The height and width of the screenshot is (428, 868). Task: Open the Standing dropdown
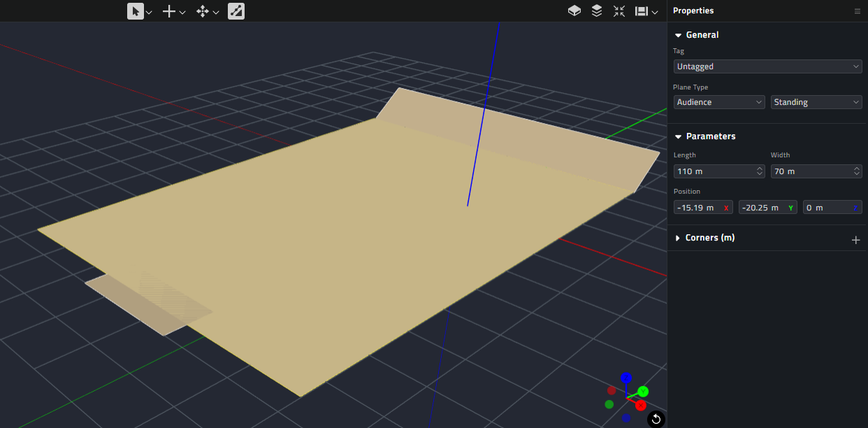coord(816,102)
